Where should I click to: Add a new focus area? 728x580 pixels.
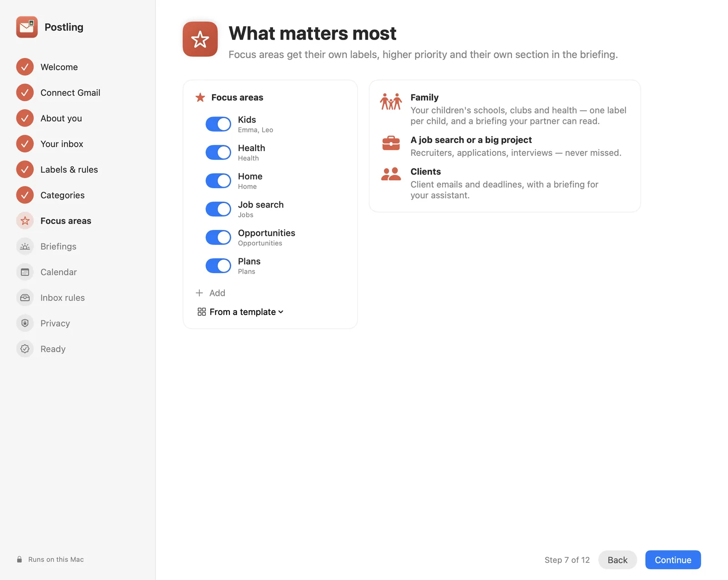[x=211, y=293]
